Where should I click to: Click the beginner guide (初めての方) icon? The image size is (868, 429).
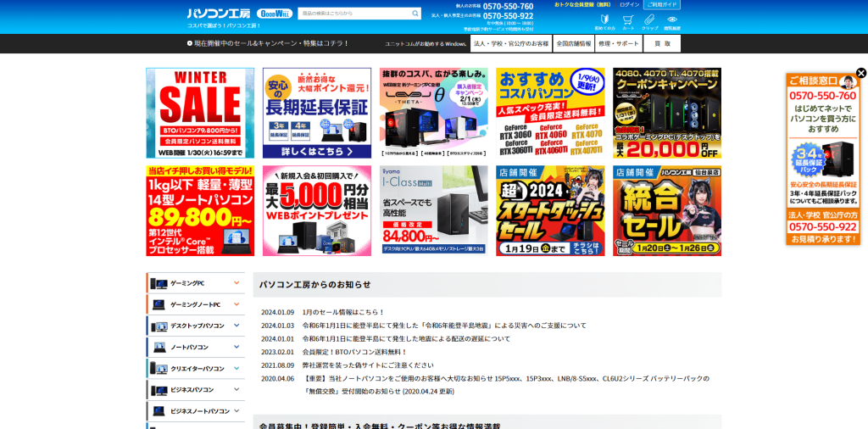point(604,20)
